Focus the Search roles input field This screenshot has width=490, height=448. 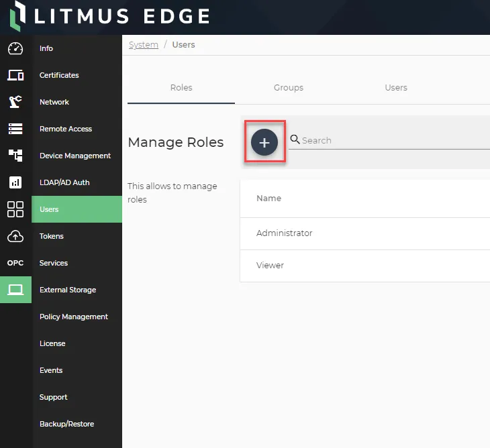point(389,141)
